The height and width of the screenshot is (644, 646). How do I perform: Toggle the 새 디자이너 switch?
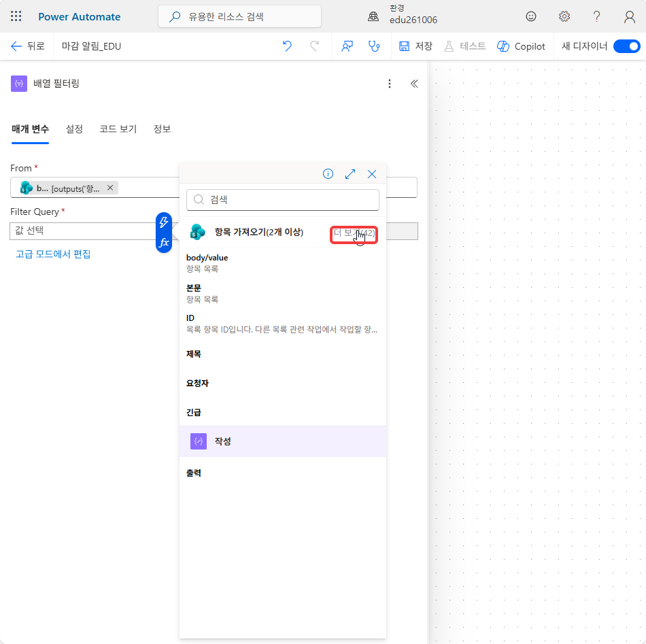626,46
